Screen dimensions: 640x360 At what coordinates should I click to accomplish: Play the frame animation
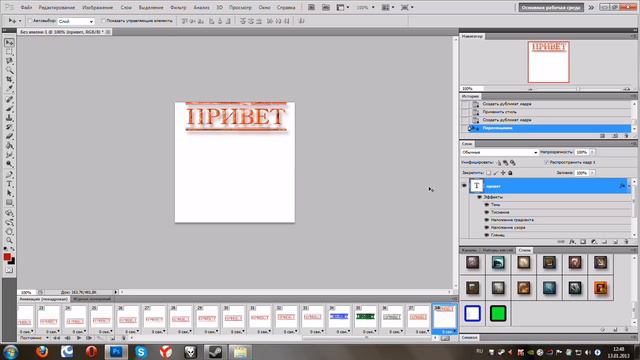click(78, 338)
